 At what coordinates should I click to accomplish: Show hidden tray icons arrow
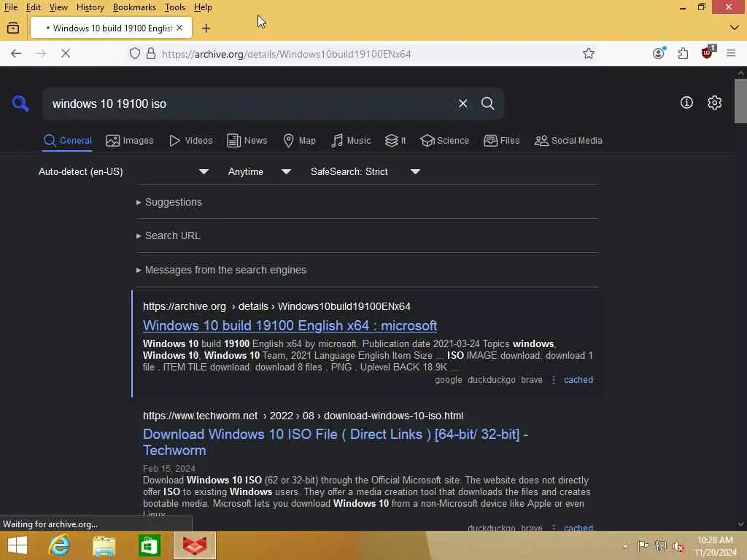tap(625, 545)
